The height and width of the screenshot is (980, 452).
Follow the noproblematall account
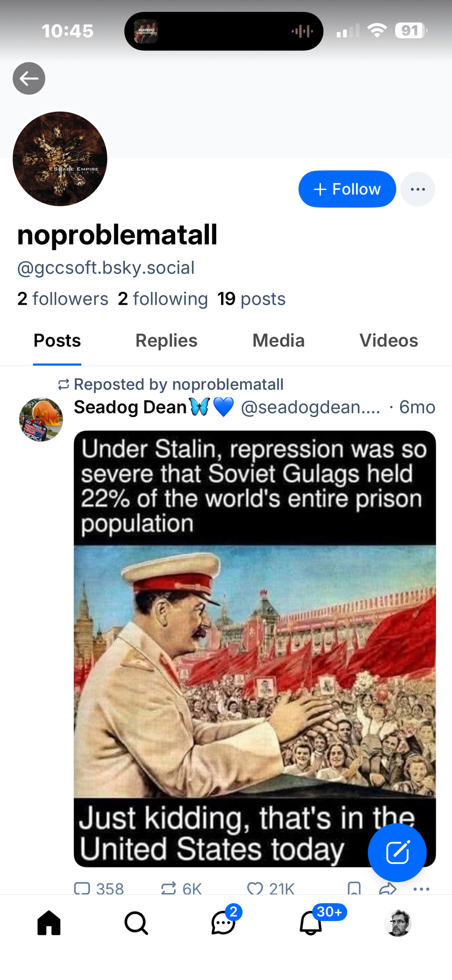point(347,189)
